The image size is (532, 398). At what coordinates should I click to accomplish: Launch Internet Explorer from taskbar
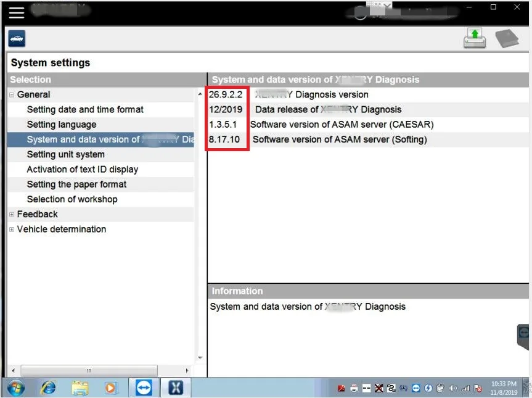tap(49, 388)
